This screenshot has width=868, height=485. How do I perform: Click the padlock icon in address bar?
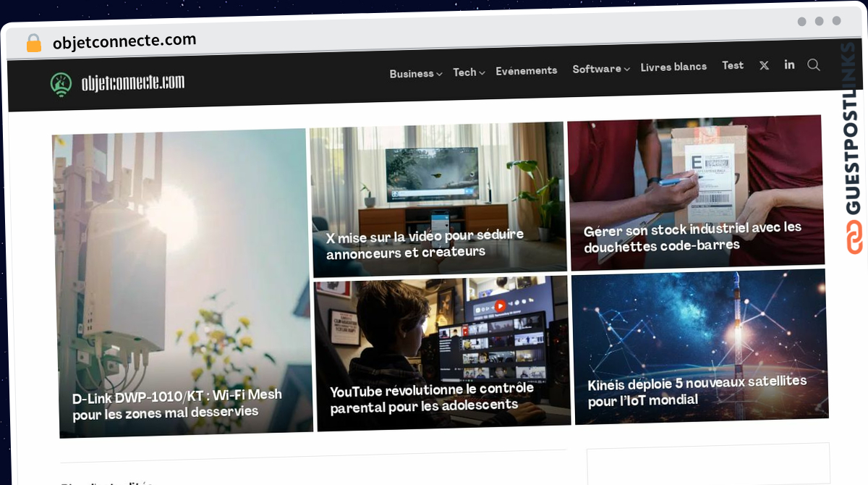33,43
